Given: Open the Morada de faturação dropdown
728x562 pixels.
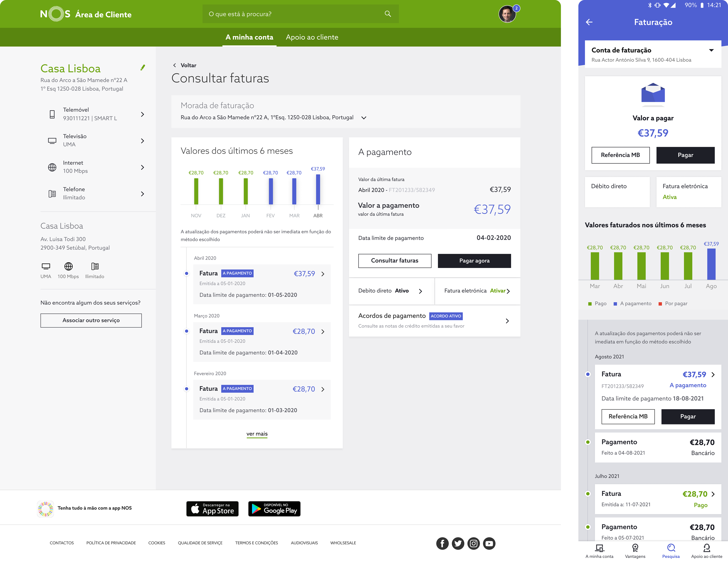Looking at the screenshot, I should [x=364, y=118].
